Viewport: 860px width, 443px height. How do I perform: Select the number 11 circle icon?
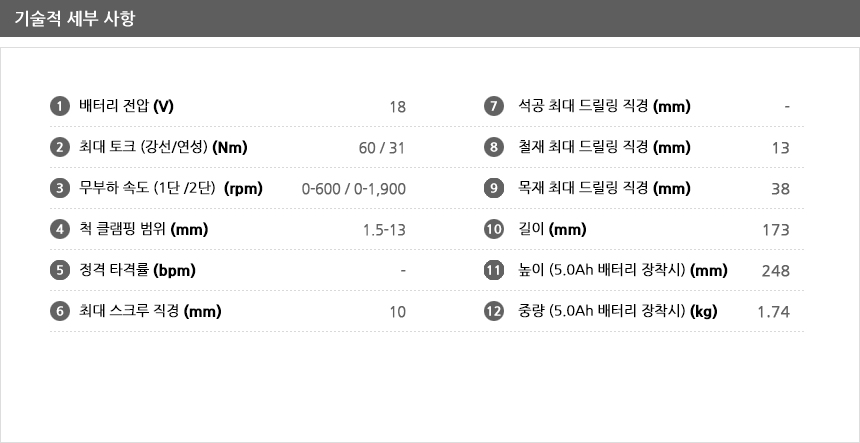(494, 270)
